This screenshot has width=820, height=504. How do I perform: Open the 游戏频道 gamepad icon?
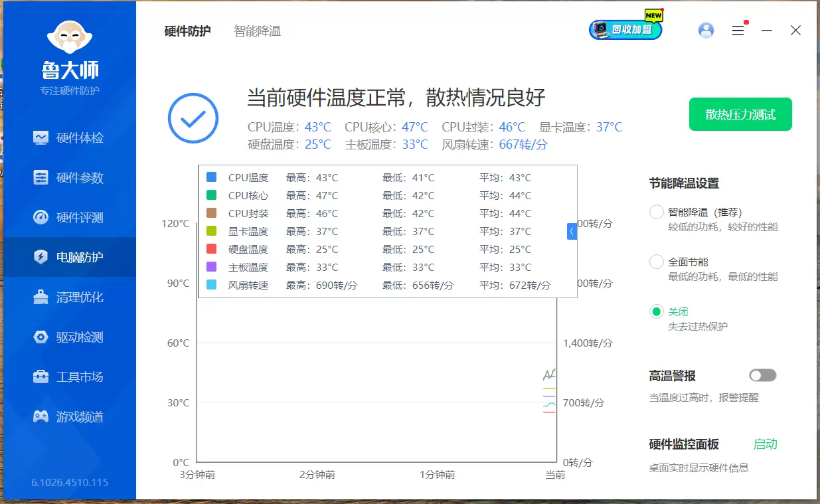(41, 417)
